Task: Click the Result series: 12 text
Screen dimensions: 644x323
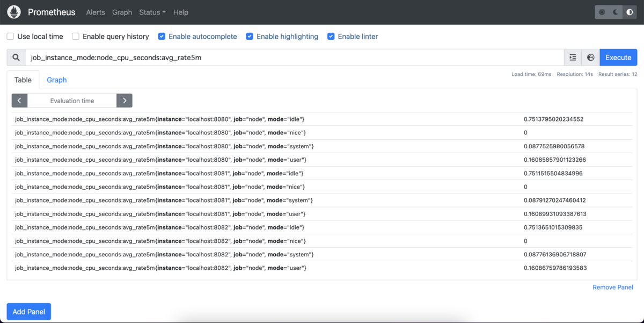Action: point(618,74)
